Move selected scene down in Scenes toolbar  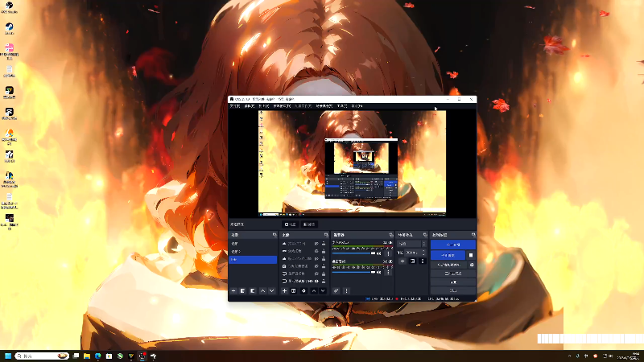(x=271, y=291)
